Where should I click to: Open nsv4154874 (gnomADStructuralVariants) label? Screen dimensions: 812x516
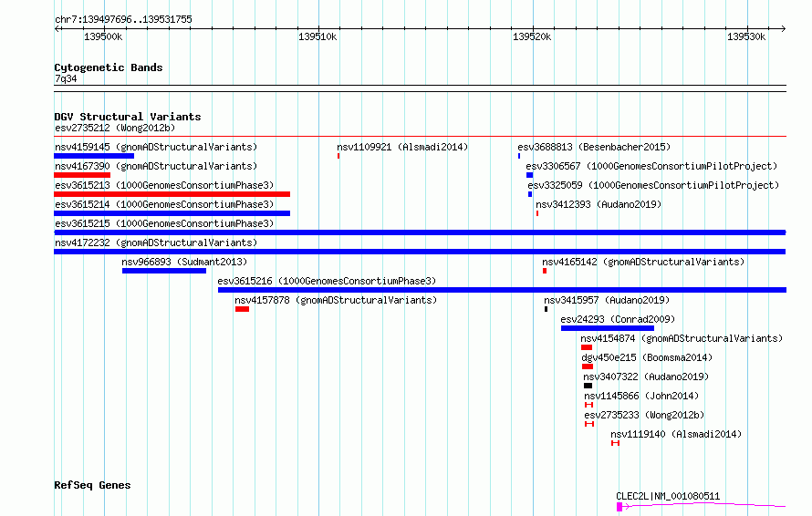tap(682, 338)
